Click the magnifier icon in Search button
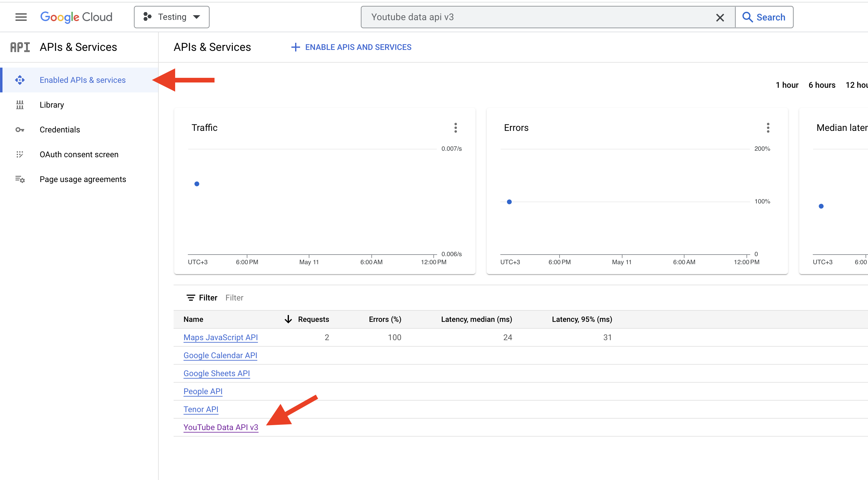Viewport: 868px width, 480px height. coord(747,17)
